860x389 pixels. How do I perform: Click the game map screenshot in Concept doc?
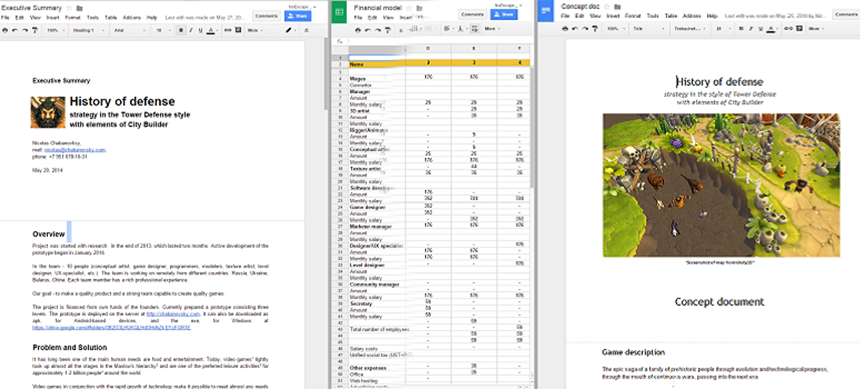tap(721, 185)
